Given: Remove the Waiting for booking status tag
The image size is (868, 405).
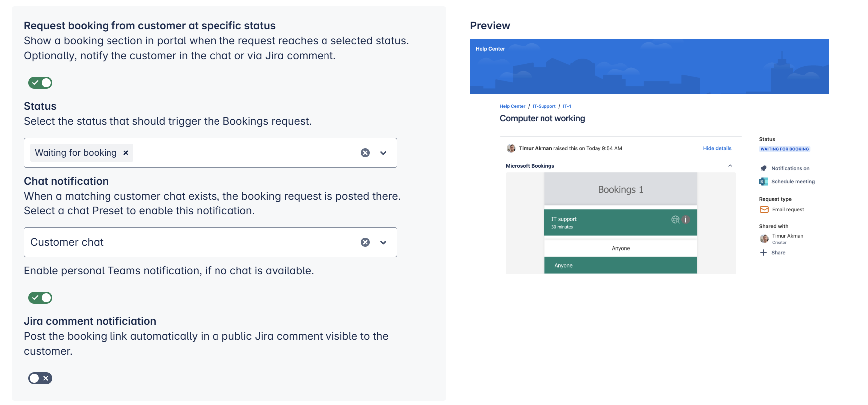Looking at the screenshot, I should (x=126, y=153).
